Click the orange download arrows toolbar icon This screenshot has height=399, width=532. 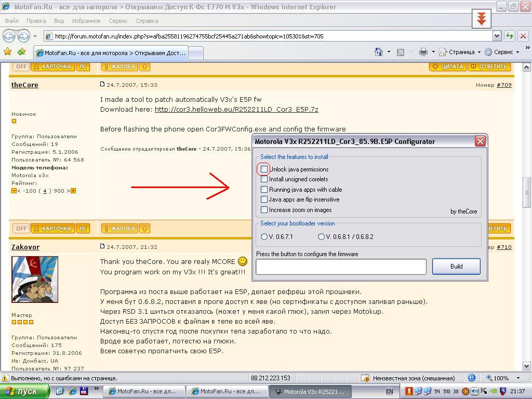click(482, 19)
